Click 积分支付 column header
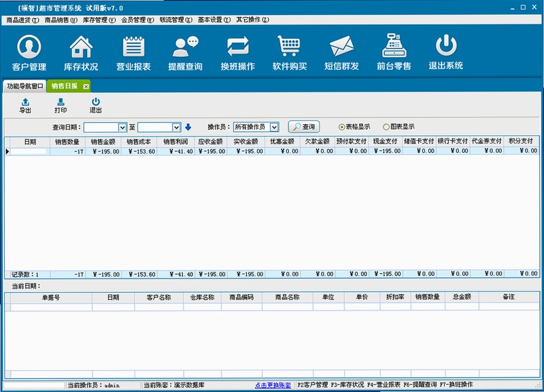 521,141
